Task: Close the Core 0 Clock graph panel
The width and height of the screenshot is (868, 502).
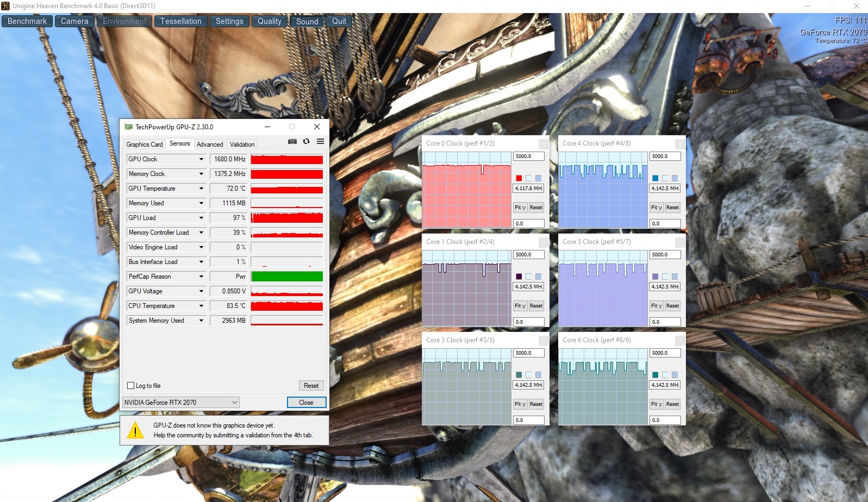Action: click(x=544, y=143)
